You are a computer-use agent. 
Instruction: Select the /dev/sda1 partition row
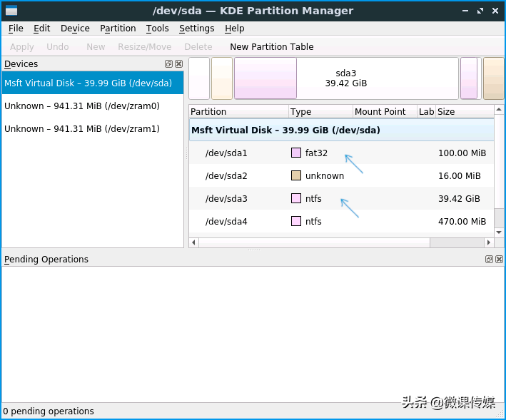341,153
